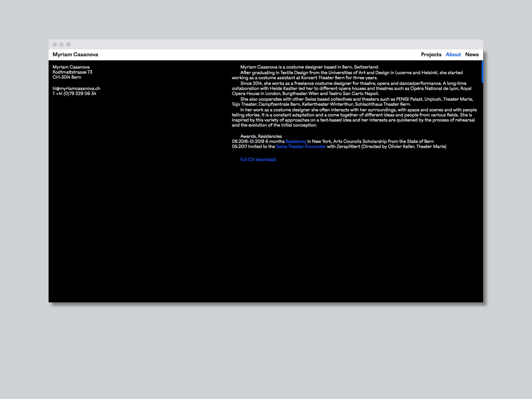The height and width of the screenshot is (399, 532).
Task: Click the CH-3014 Bern line
Action: tap(67, 77)
